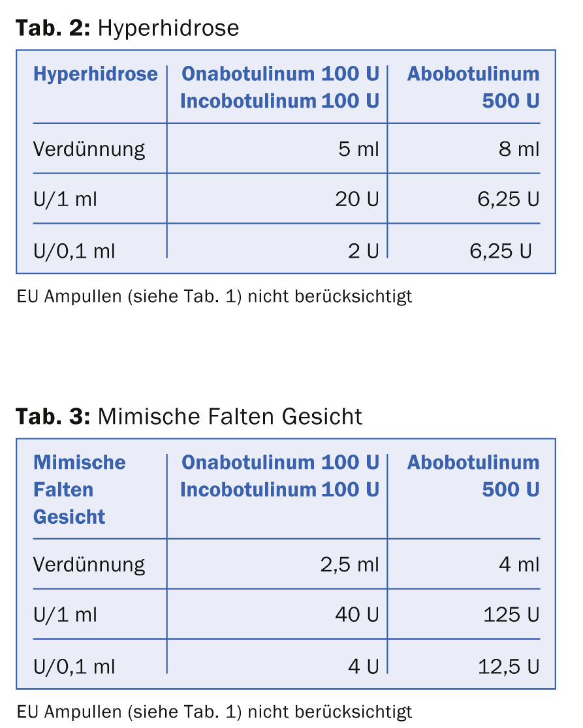Click the "Tab. 3: Mimische Falten Gesicht" title
The width and height of the screenshot is (583, 728).
pos(189,416)
